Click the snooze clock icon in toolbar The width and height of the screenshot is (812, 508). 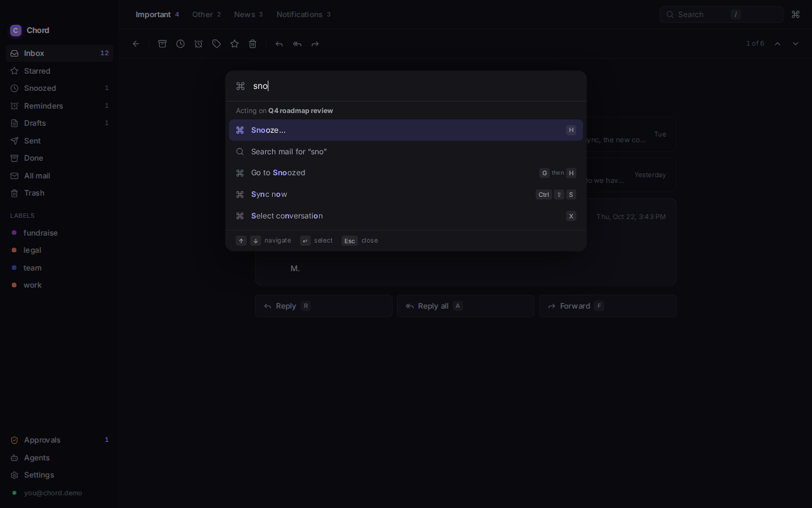coord(181,44)
